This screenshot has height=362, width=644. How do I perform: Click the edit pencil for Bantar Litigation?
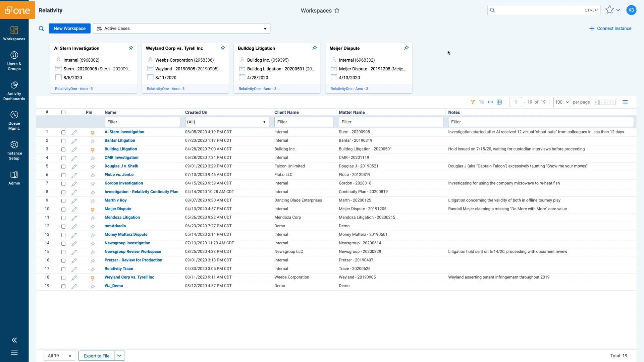pos(74,141)
